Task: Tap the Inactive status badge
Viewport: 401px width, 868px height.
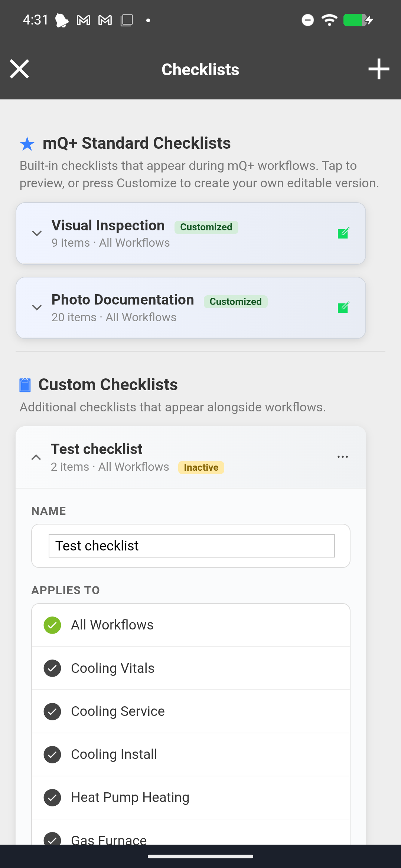Action: point(201,467)
